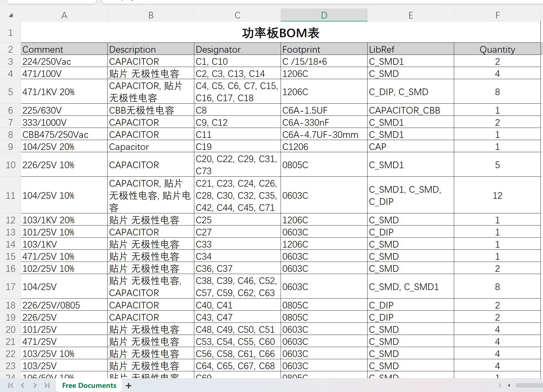Select cell C48, C49, C50, C51
The width and height of the screenshot is (543, 392).
pyautogui.click(x=237, y=329)
